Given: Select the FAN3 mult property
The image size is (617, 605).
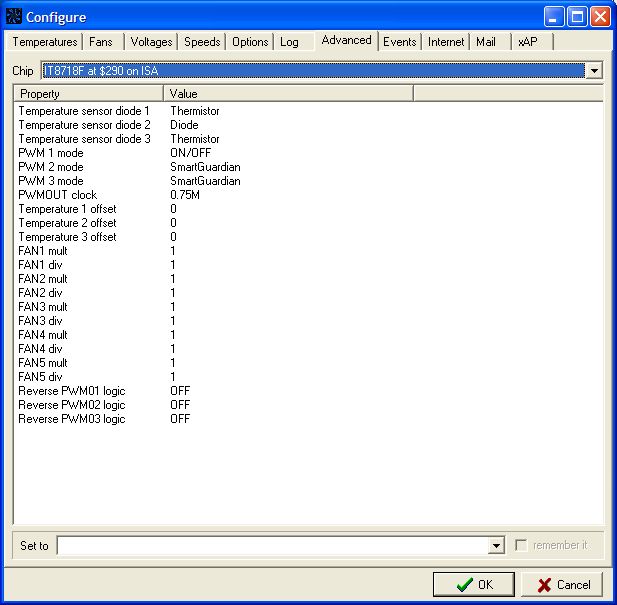Looking at the screenshot, I should (x=43, y=307).
